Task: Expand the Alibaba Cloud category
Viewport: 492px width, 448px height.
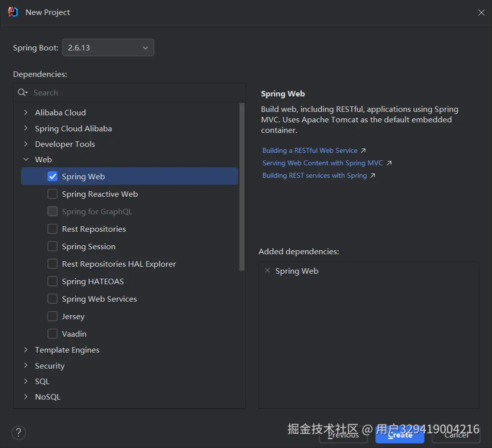Action: (26, 112)
